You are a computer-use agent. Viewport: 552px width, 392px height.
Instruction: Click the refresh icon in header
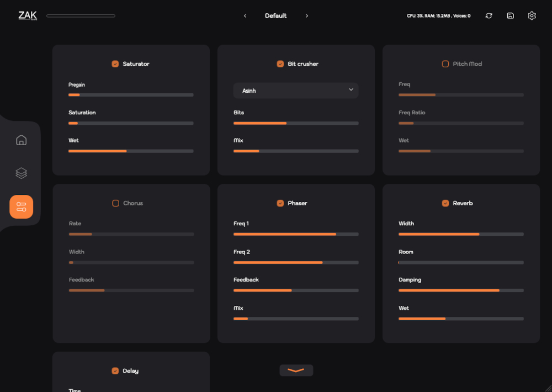(x=489, y=16)
